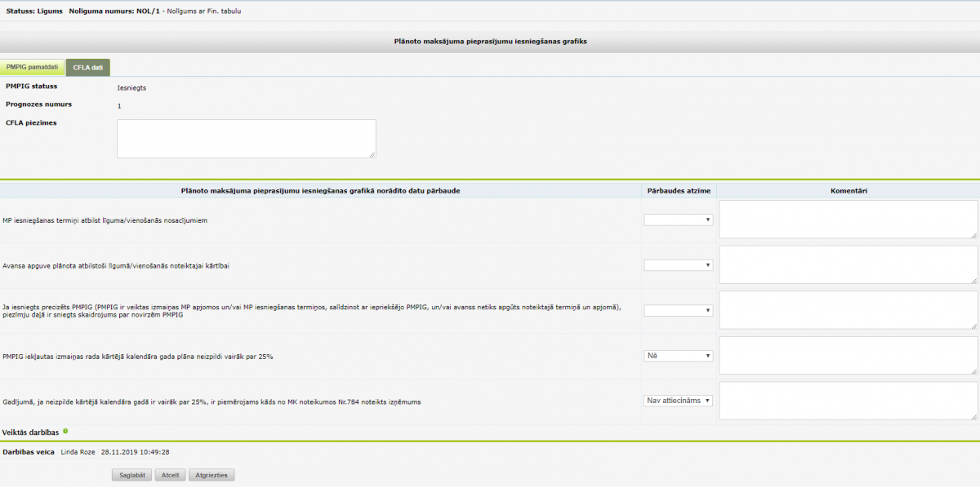
Task: Select comment box beside the "Nē" dropdown
Action: tap(848, 356)
